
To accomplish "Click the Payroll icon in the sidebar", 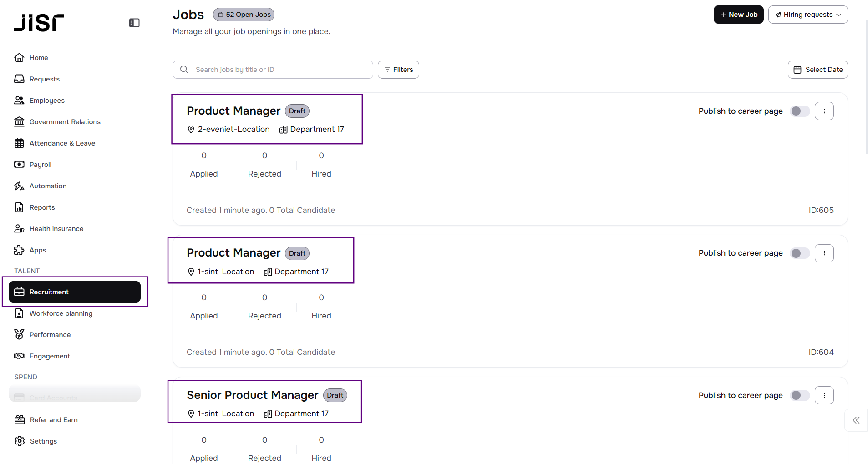I will pos(19,165).
